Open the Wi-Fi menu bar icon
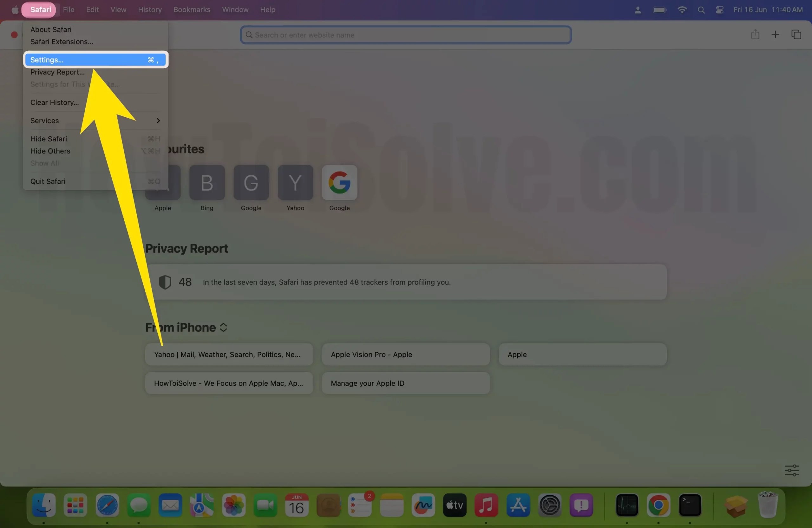This screenshot has height=528, width=812. click(x=682, y=10)
